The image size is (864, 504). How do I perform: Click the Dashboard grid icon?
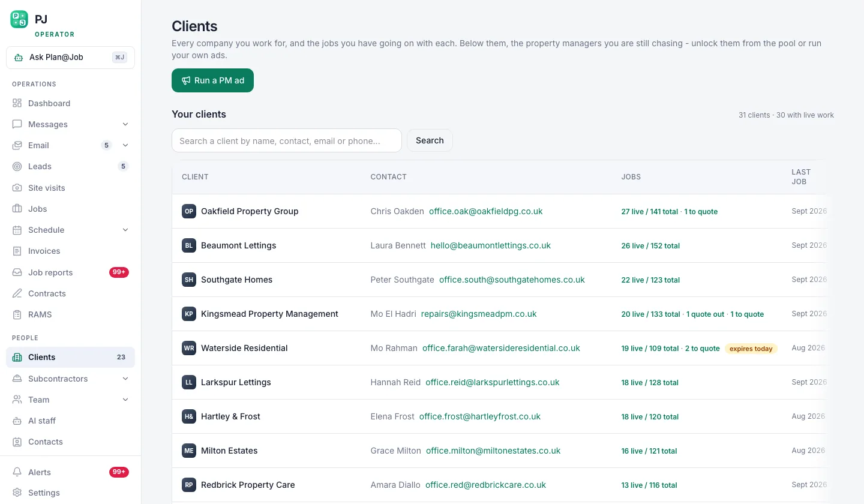click(x=17, y=103)
